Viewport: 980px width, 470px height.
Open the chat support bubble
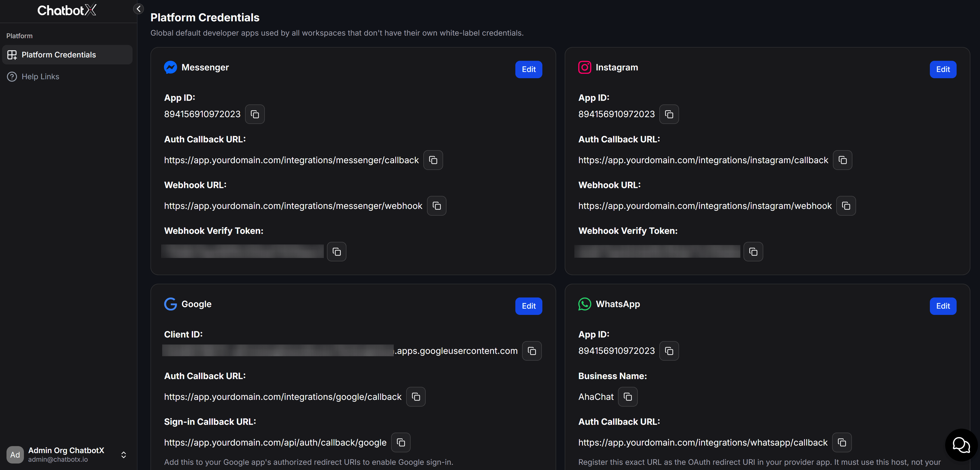tap(961, 445)
